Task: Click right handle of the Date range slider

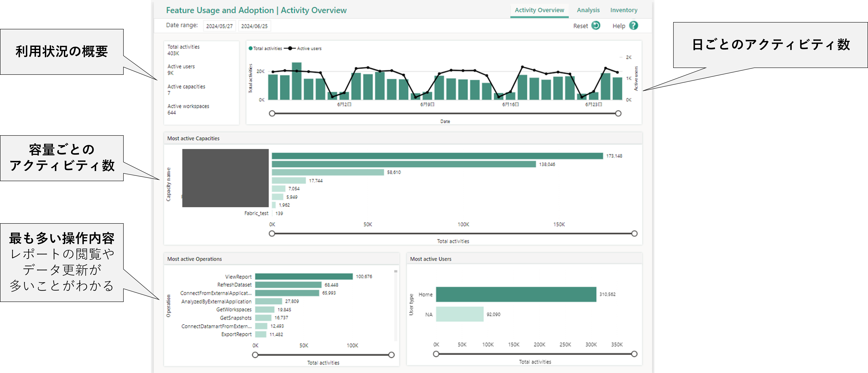Action: [x=618, y=113]
